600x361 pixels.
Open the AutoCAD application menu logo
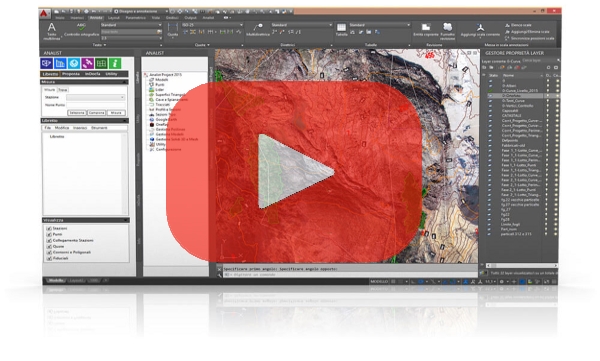pyautogui.click(x=45, y=13)
